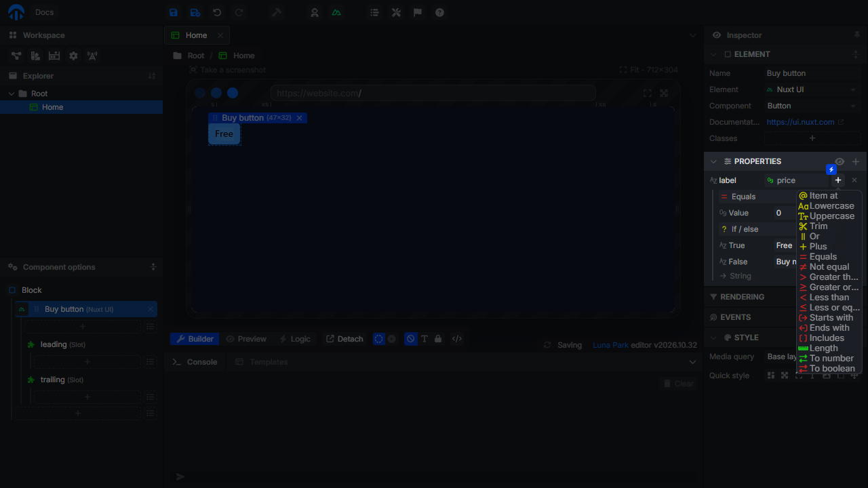
Task: Click the Detach button
Action: click(x=344, y=339)
